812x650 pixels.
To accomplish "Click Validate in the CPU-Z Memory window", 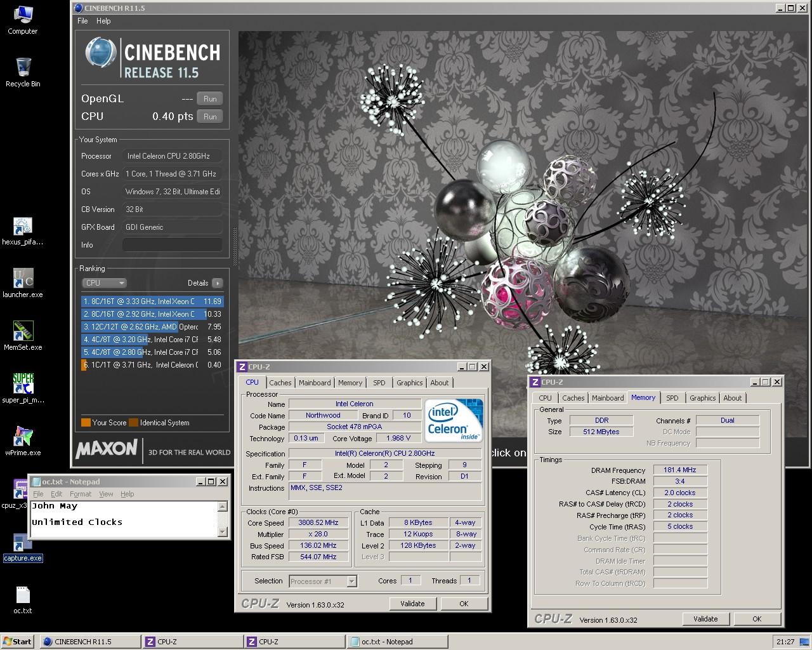I will point(705,619).
